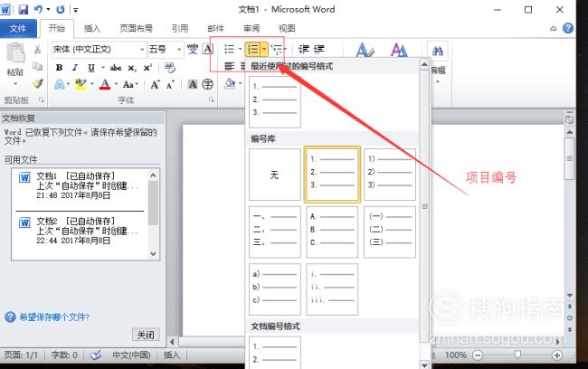Click the multilevel list icon
Viewport: 588px width, 369px height.
(277, 49)
